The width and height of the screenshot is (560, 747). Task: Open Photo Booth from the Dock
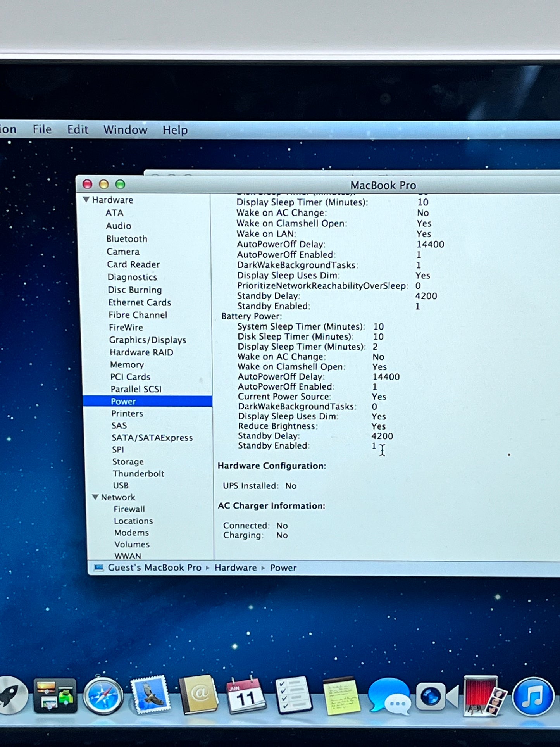(484, 696)
